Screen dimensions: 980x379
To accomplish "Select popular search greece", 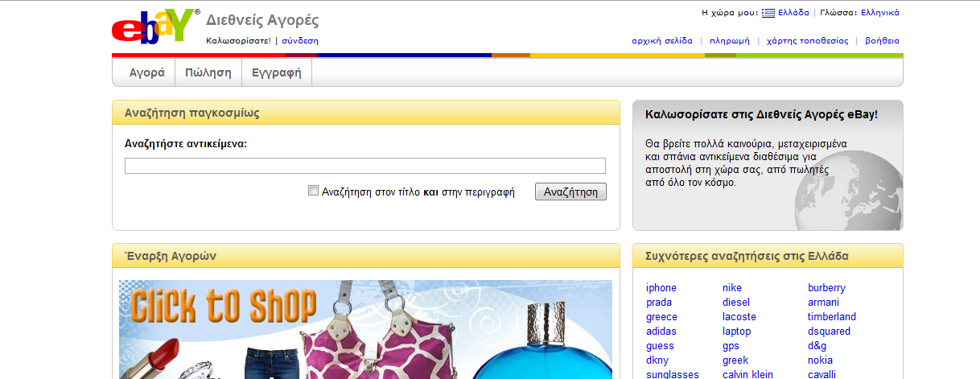I will pyautogui.click(x=661, y=317).
